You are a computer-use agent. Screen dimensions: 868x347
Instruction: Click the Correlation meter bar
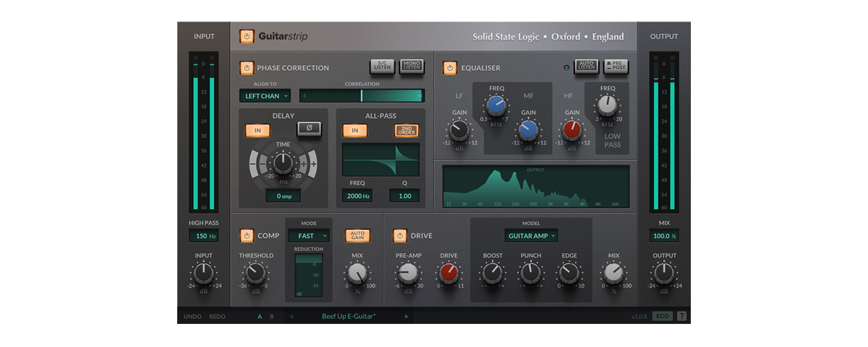[x=362, y=95]
